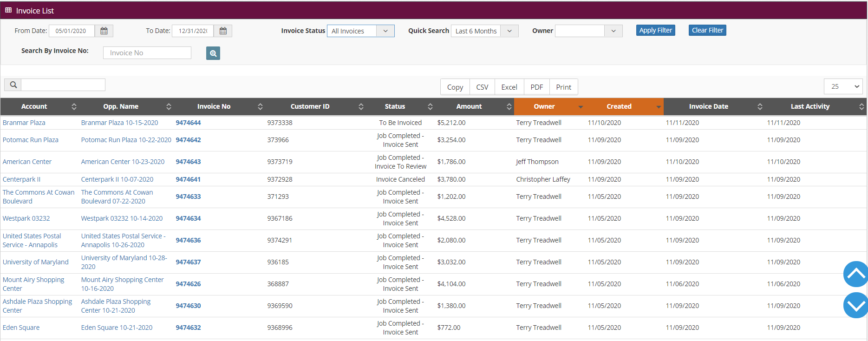
Task: Click the From Date input field
Action: (72, 31)
